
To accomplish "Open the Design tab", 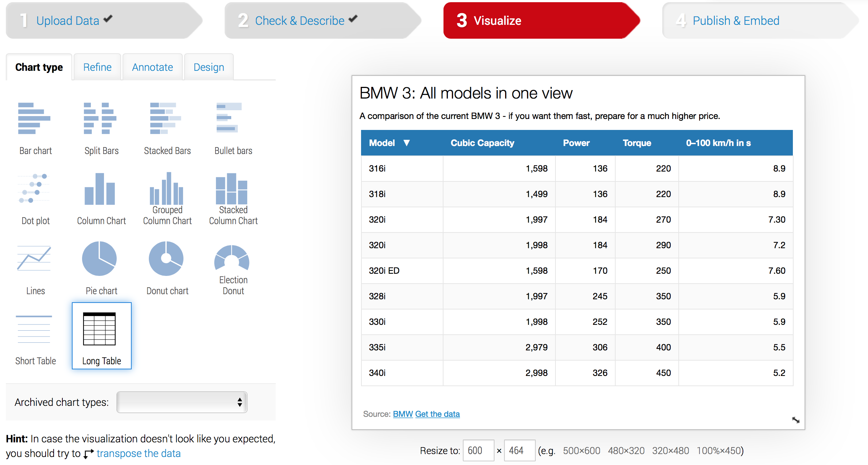I will point(209,67).
